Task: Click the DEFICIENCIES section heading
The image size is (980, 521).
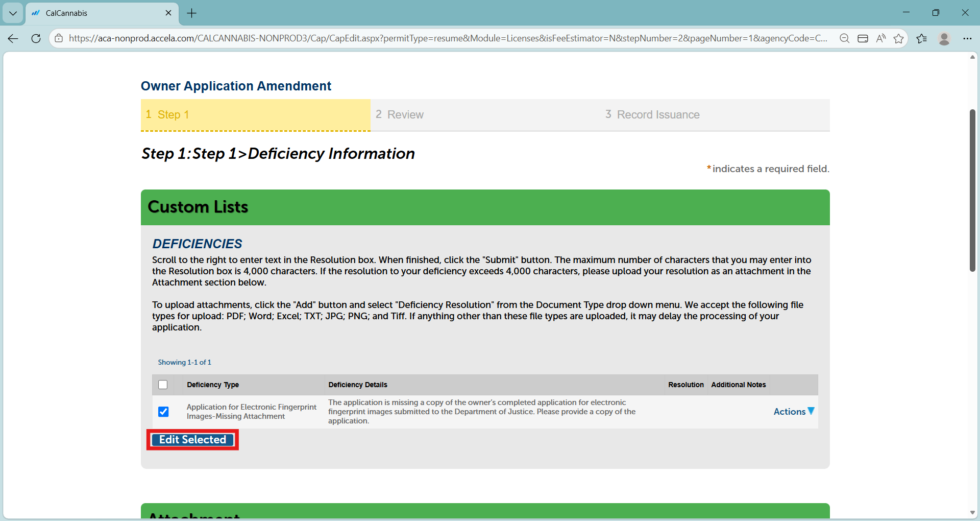Action: pos(197,244)
